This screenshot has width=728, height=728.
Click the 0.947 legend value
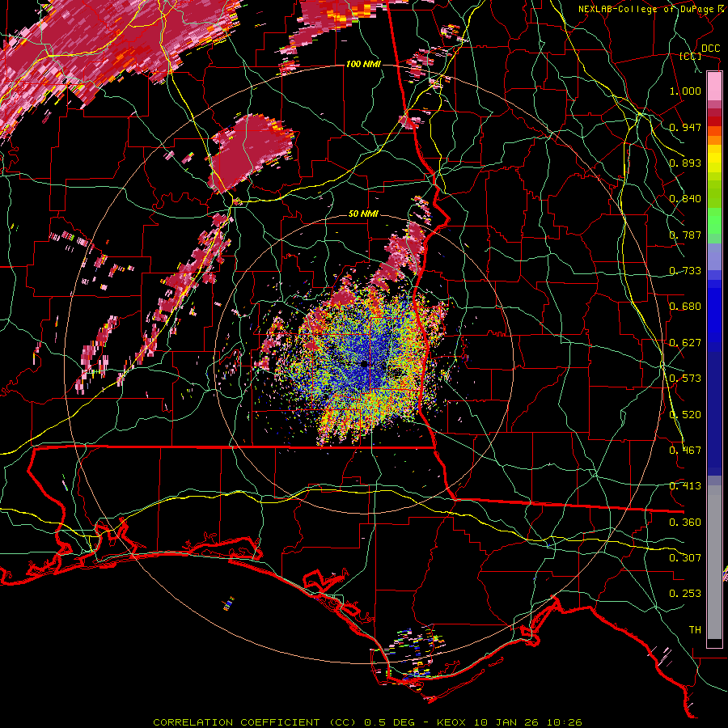(x=685, y=127)
